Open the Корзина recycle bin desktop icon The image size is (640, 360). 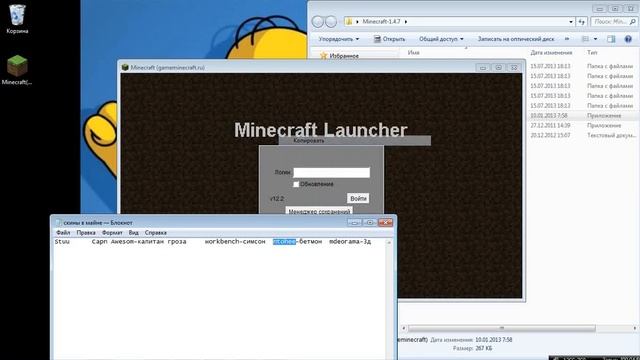point(17,18)
